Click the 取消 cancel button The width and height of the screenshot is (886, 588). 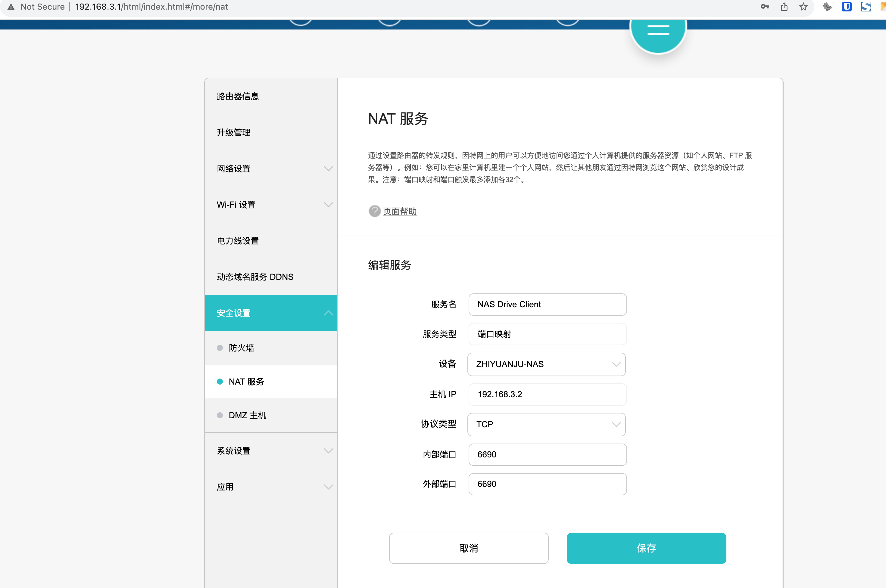468,548
